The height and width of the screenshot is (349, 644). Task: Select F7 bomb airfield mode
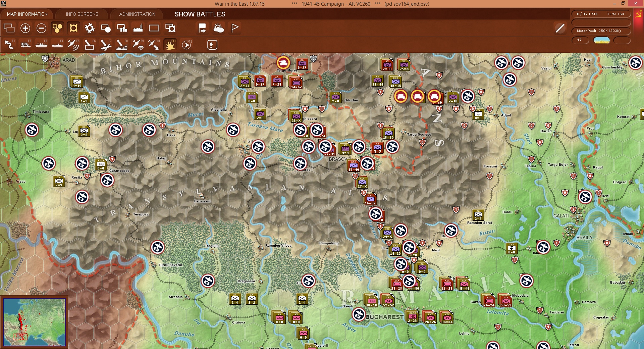pos(106,45)
